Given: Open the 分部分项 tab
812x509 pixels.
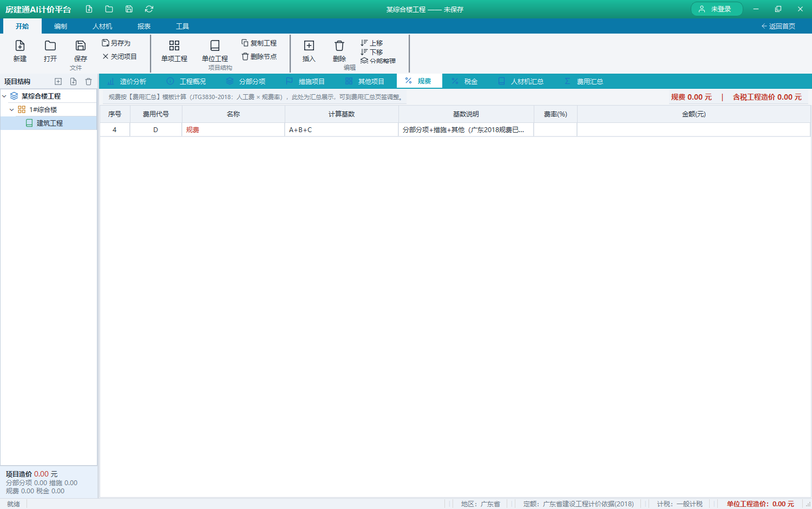Looking at the screenshot, I should pos(246,81).
